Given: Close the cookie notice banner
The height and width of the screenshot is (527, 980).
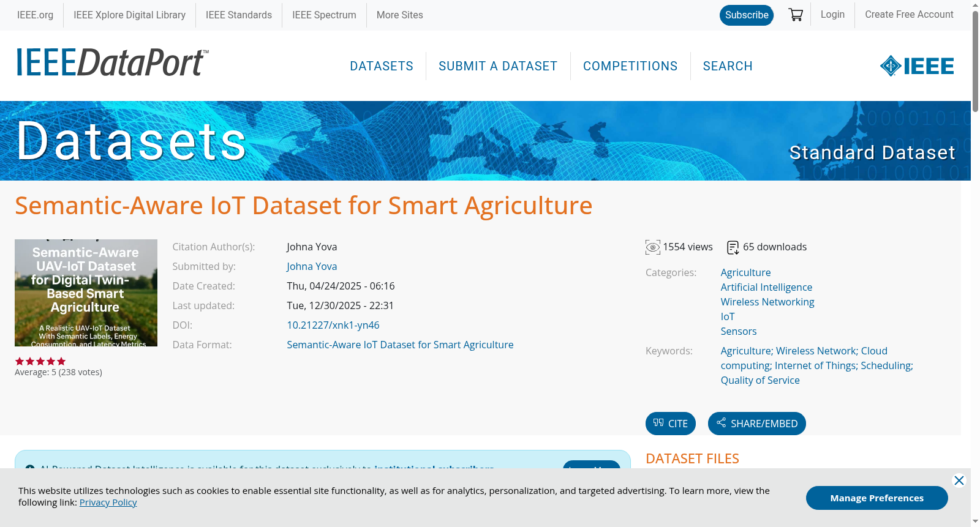Looking at the screenshot, I should pos(959,480).
